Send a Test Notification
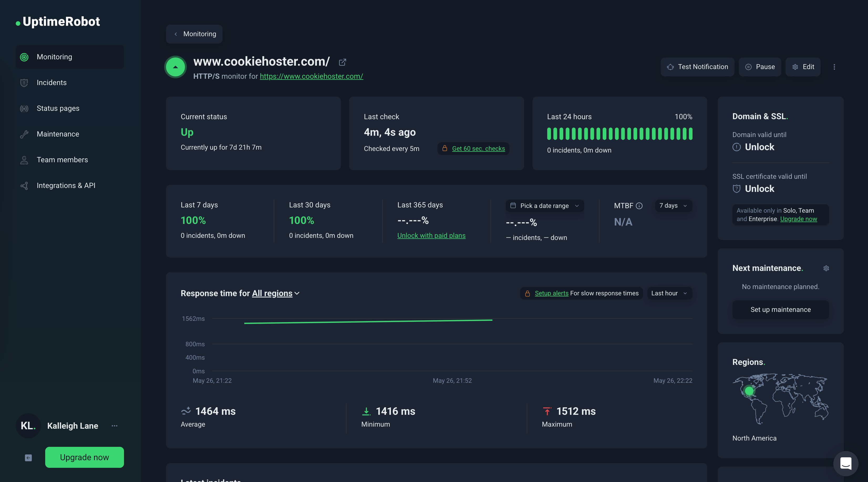This screenshot has width=868, height=482. pyautogui.click(x=697, y=67)
